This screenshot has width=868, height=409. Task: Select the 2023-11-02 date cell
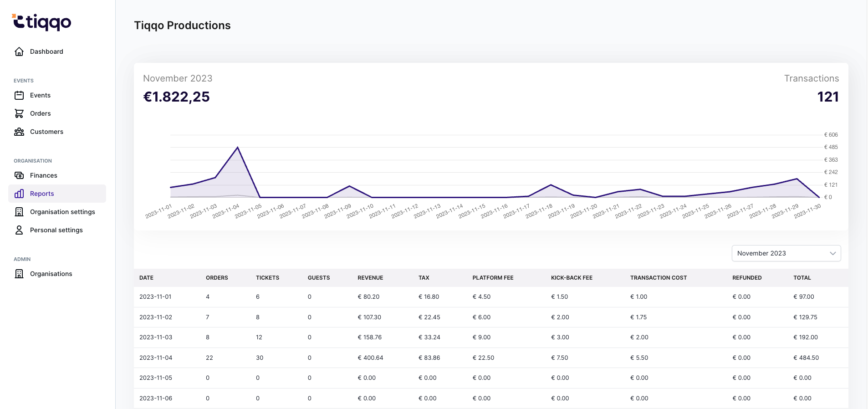coord(156,317)
